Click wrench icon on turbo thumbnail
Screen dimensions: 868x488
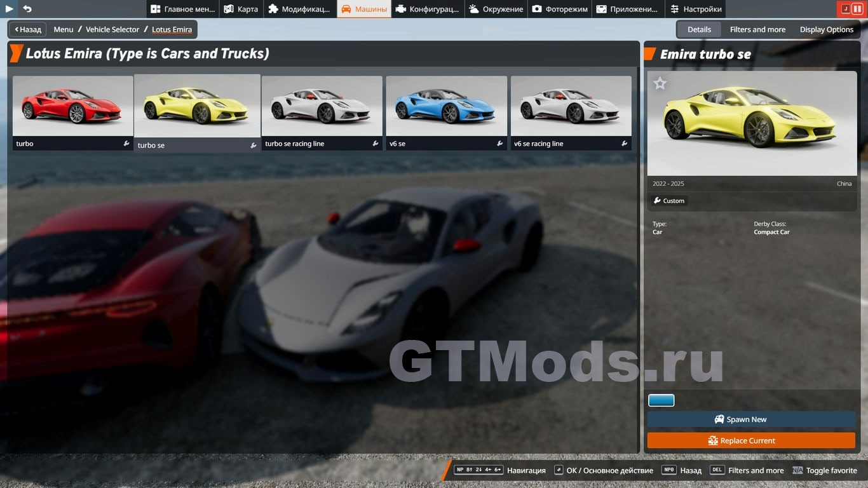pos(126,144)
